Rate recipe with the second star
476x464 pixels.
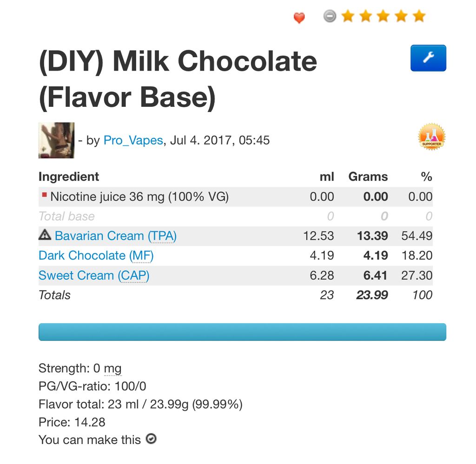366,16
